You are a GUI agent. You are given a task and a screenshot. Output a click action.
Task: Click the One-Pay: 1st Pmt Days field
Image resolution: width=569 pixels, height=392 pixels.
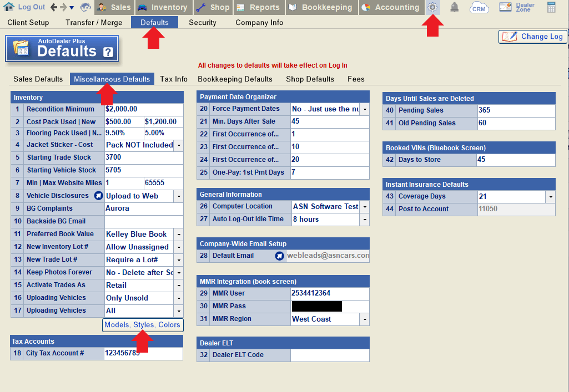[330, 172]
